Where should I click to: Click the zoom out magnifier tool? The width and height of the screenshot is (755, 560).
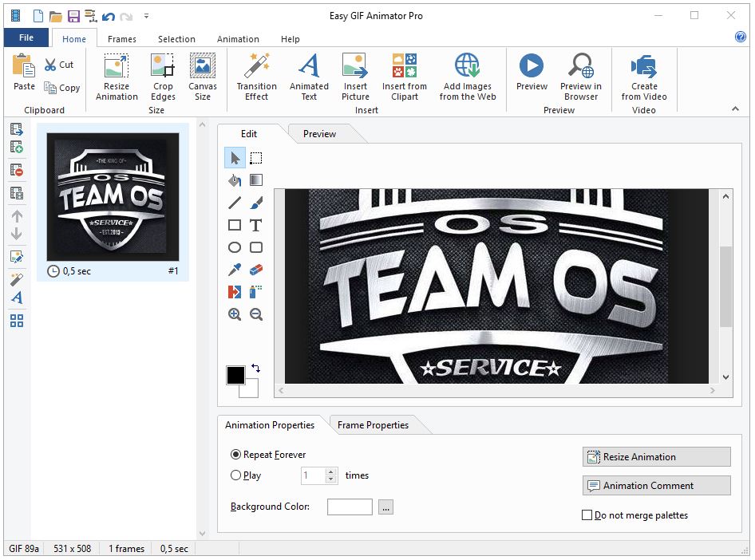pyautogui.click(x=256, y=314)
